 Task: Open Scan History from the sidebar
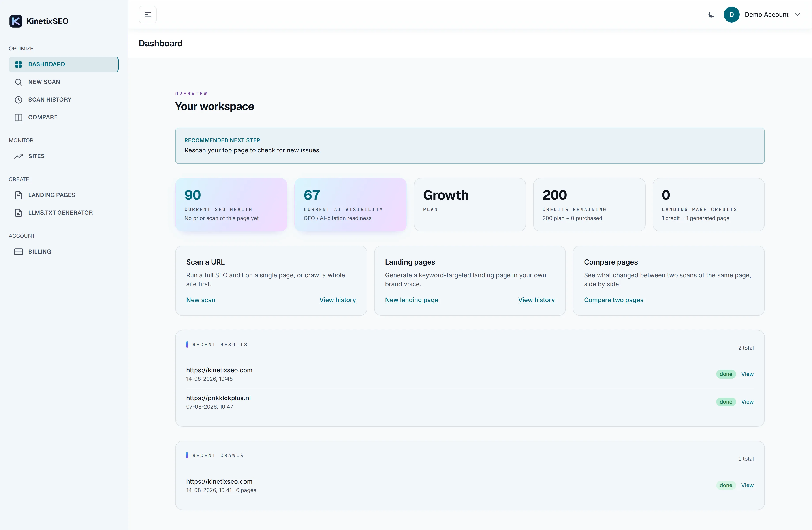64,100
